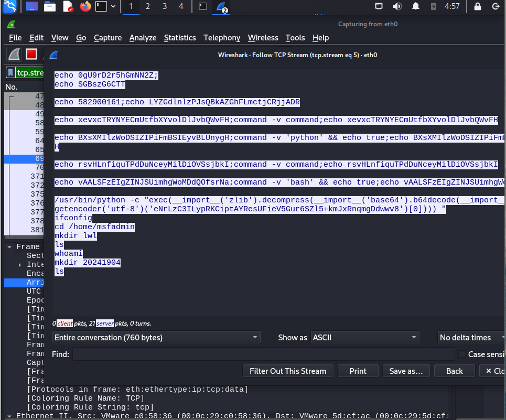Click the tcp.stream display filter field
The width and height of the screenshot is (506, 420).
(x=30, y=72)
